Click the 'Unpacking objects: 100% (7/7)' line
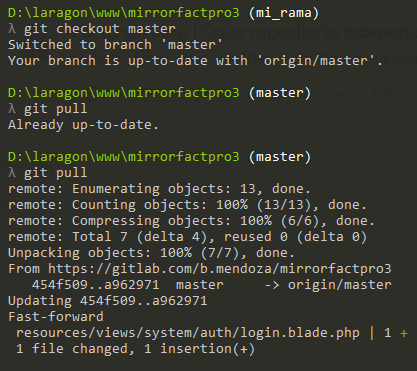Viewport: 417px width, 371px height. [x=151, y=253]
